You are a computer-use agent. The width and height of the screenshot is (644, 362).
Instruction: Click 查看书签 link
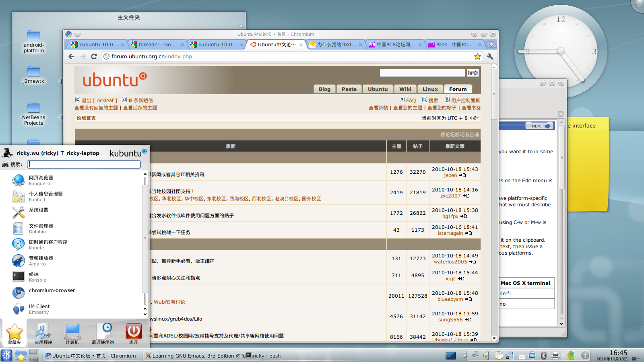coord(471,108)
